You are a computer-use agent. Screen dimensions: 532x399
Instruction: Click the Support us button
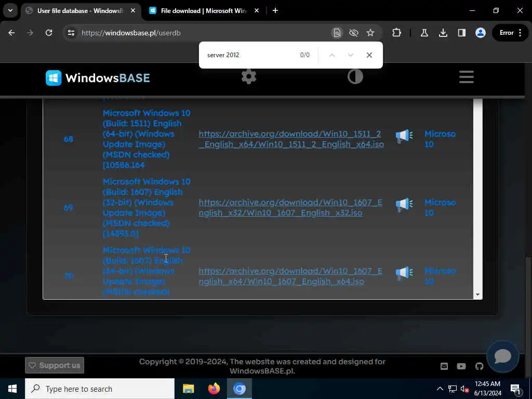click(54, 365)
